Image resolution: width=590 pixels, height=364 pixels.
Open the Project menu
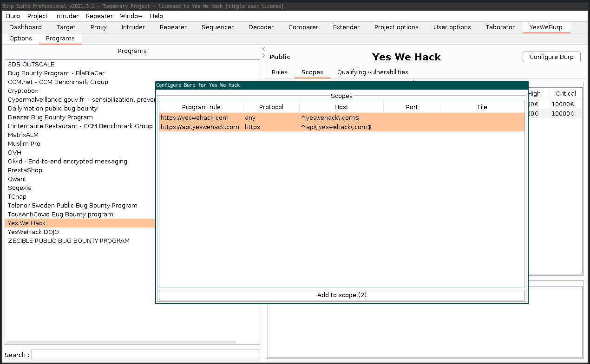pos(38,16)
